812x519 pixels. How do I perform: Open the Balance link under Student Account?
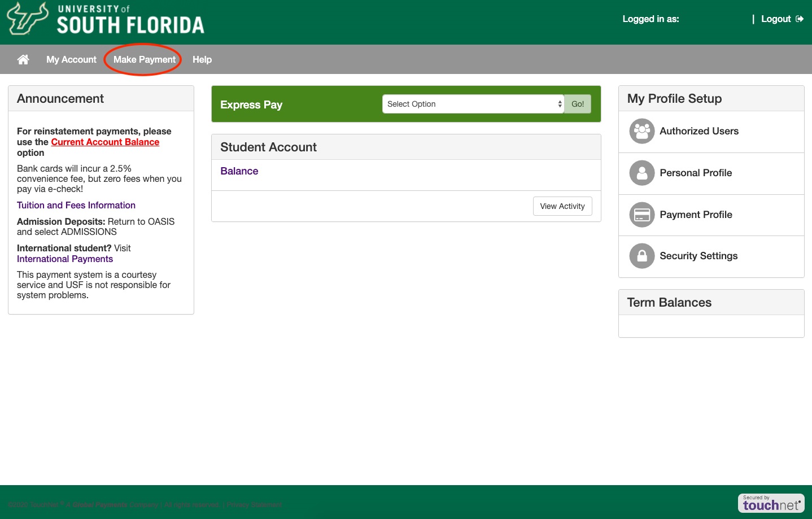coord(239,171)
